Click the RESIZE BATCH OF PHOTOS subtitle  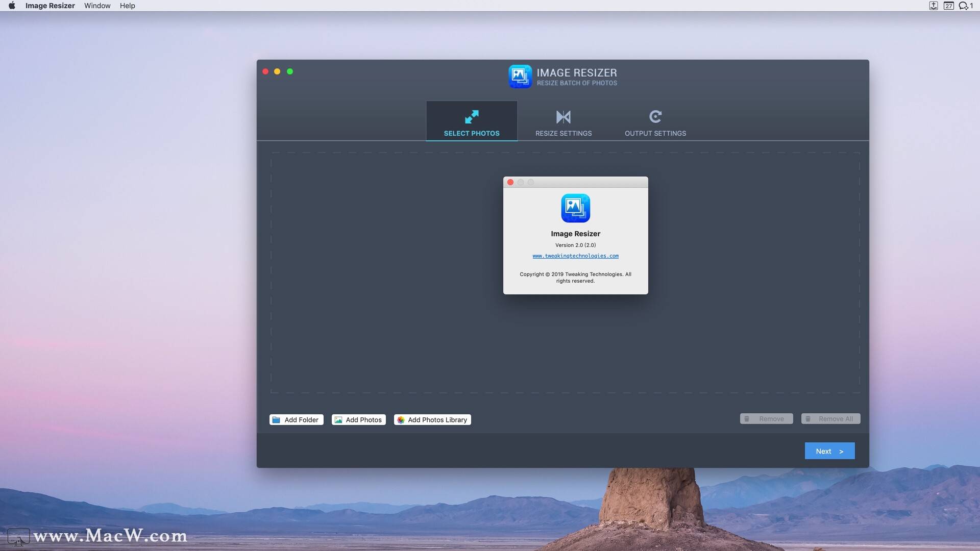(x=577, y=83)
